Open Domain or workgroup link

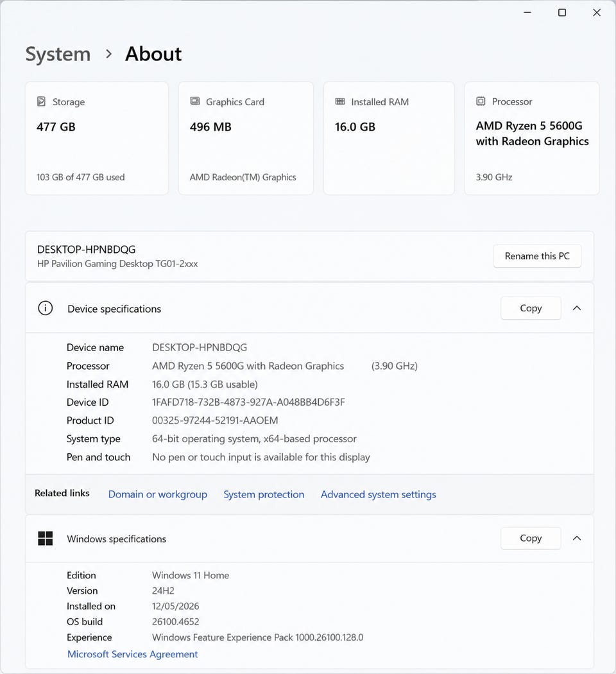click(x=158, y=494)
